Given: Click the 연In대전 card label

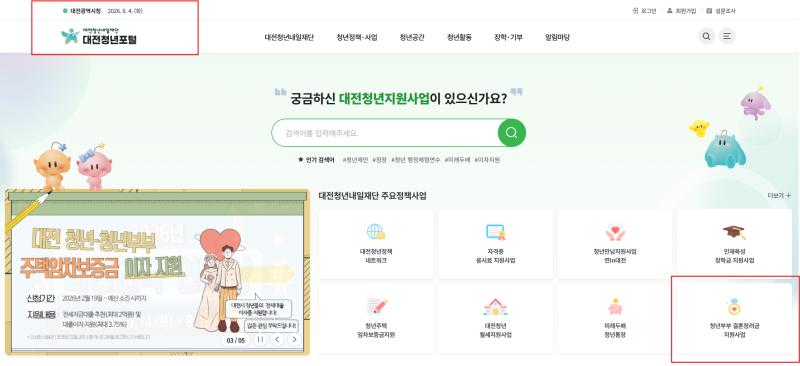Looking at the screenshot, I should [x=615, y=260].
